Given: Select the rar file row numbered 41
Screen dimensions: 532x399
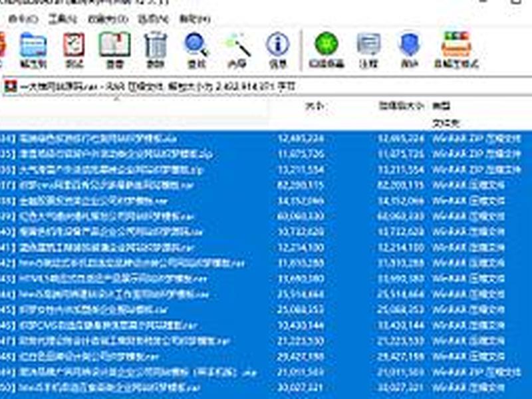Looking at the screenshot, I should pos(266,247).
